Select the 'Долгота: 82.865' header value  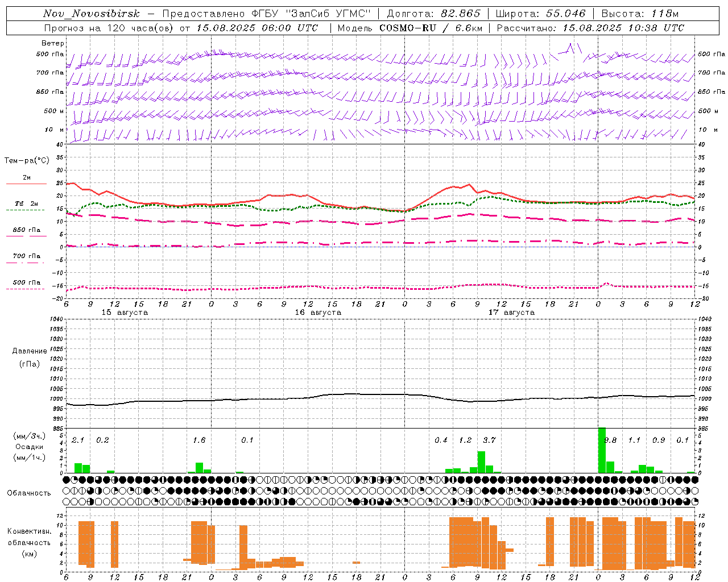[433, 14]
